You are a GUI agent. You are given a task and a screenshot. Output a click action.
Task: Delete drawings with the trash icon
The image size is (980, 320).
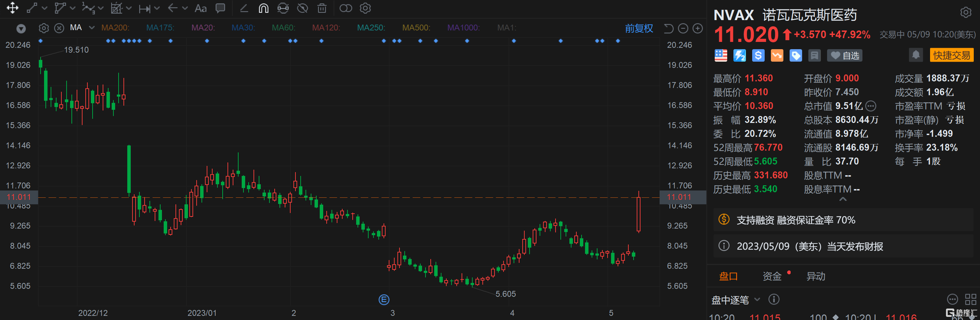[x=322, y=8]
